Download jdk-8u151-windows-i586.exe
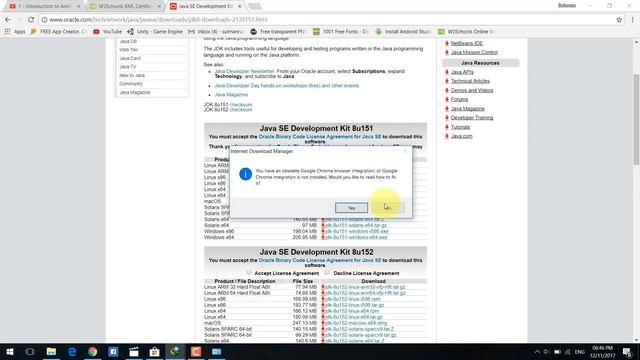The height and width of the screenshot is (360, 640). click(357, 231)
